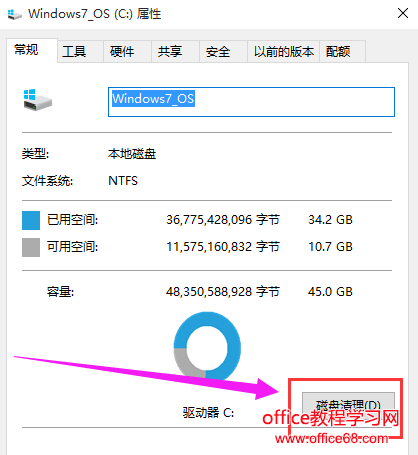Click the 本地磁盘 type value

(x=132, y=154)
